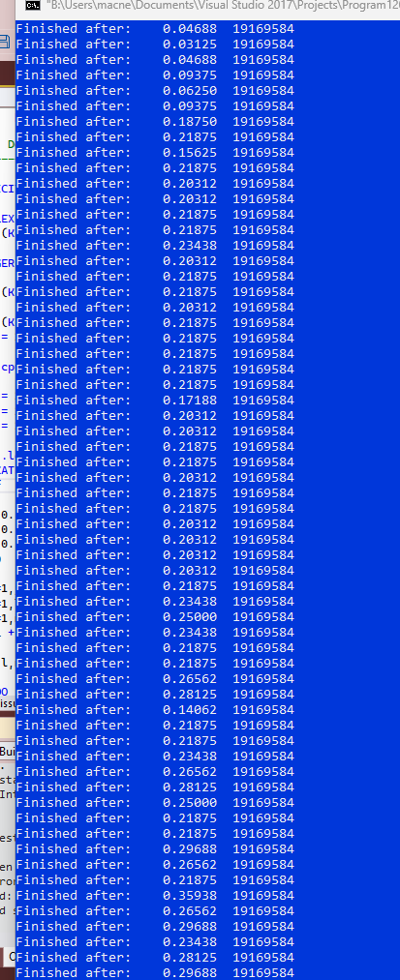The height and width of the screenshot is (980, 400).
Task: Click the 19169584 value on the 0.06250 row
Action: tap(263, 91)
